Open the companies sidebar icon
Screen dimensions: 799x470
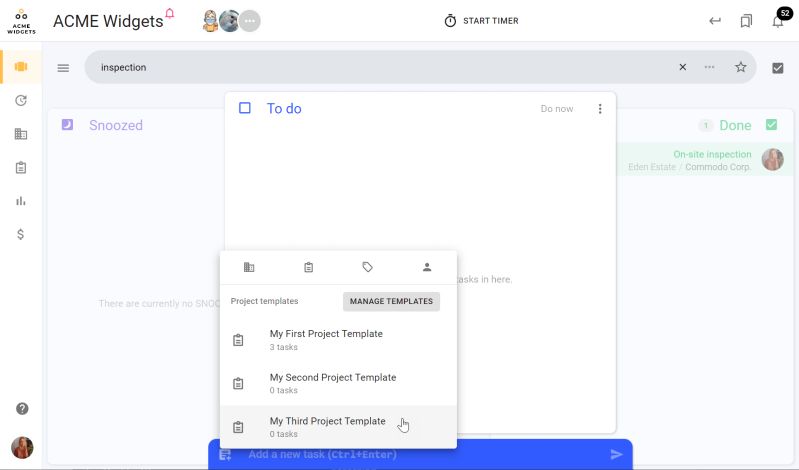point(21,134)
